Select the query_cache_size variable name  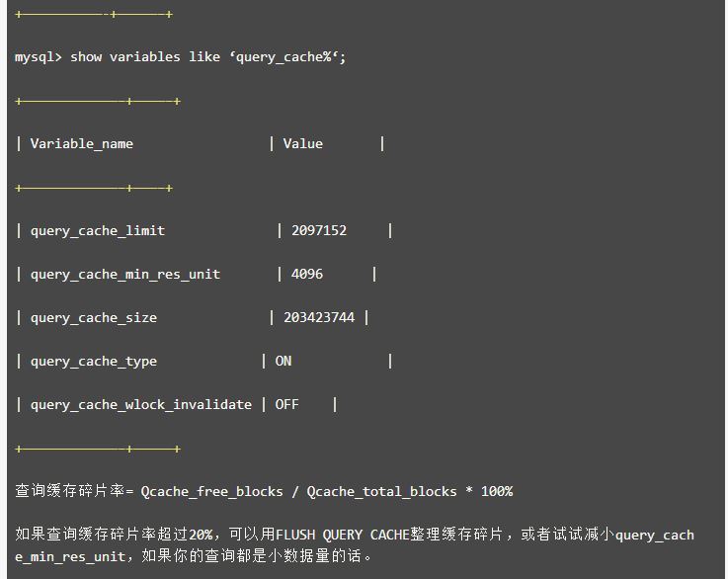(x=93, y=318)
